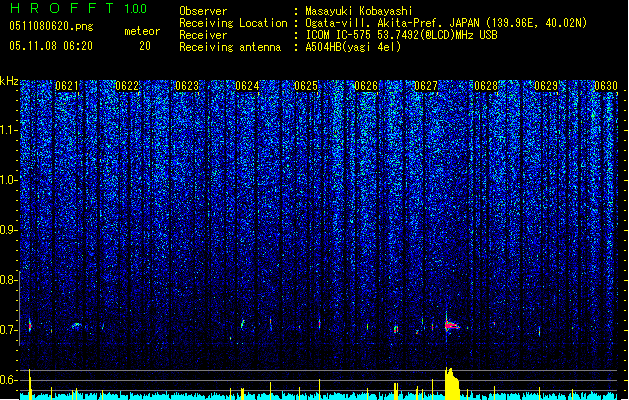The image size is (629, 400).
Task: Click the 0627 time marker
Action: 426,86
